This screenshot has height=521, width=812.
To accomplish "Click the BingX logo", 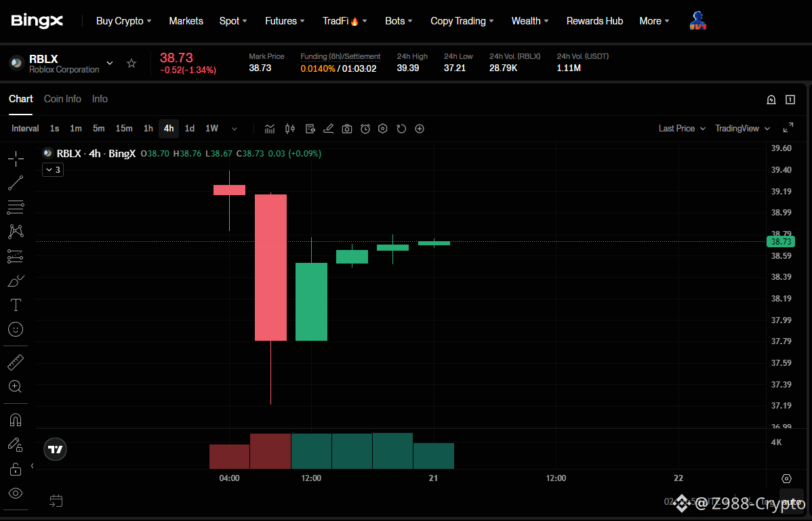I will 37,21.
